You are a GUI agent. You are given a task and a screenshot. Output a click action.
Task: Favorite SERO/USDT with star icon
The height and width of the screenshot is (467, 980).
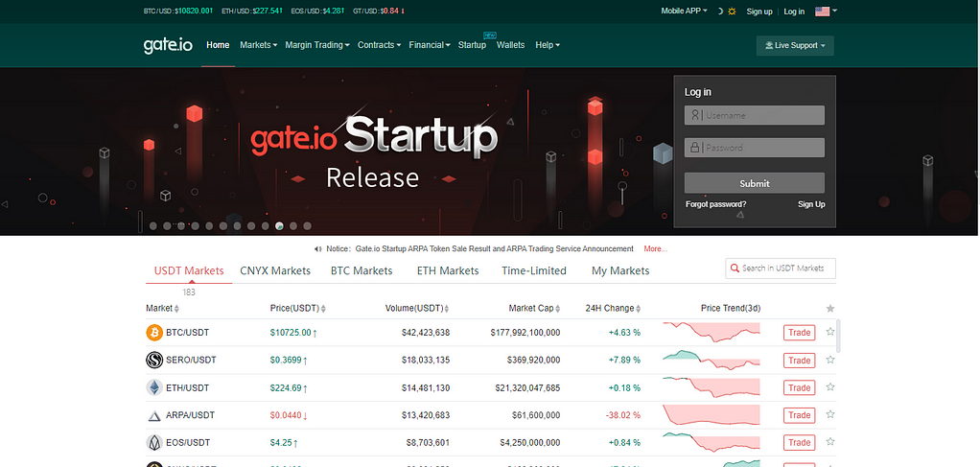pyautogui.click(x=830, y=360)
